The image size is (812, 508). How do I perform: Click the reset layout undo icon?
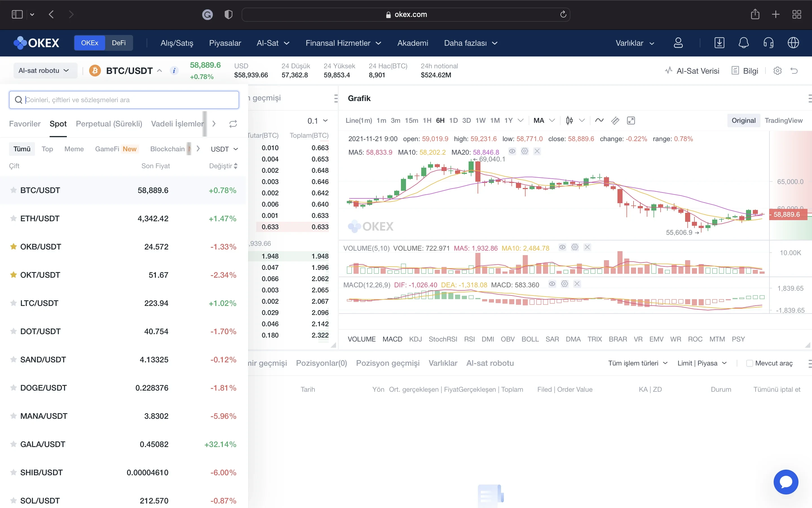tap(794, 71)
